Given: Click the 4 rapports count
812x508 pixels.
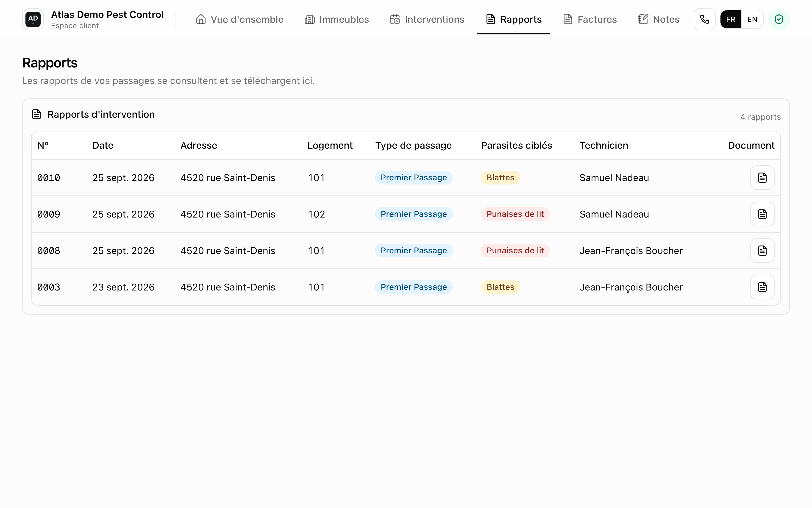Looking at the screenshot, I should tap(760, 117).
